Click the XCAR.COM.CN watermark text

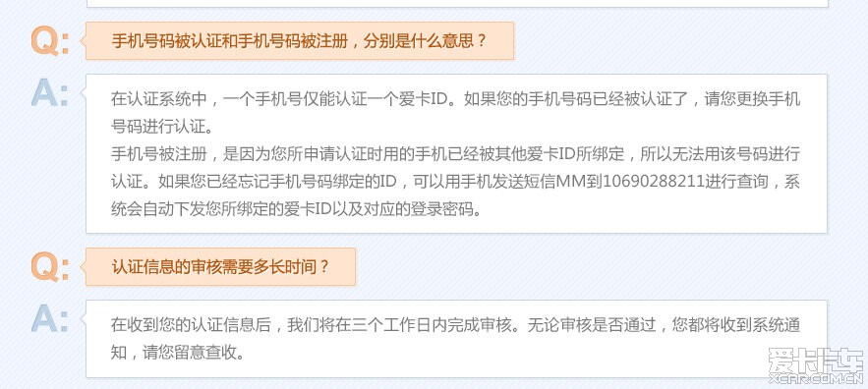tap(816, 379)
